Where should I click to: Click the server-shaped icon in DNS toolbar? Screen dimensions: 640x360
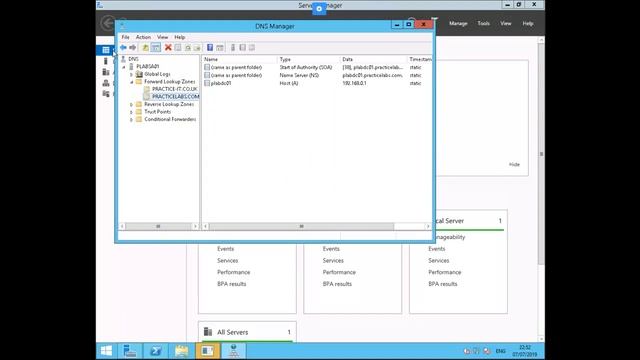tap(233, 48)
